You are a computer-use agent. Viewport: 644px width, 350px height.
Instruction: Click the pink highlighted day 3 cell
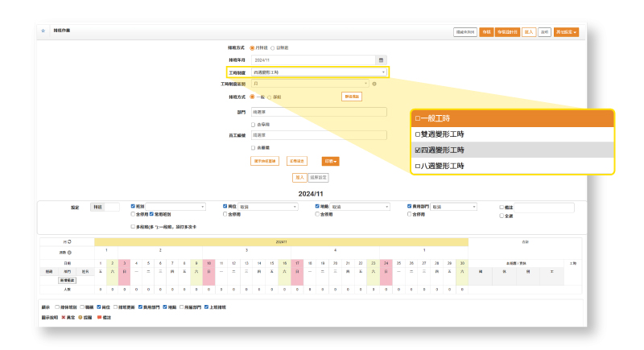[124, 263]
